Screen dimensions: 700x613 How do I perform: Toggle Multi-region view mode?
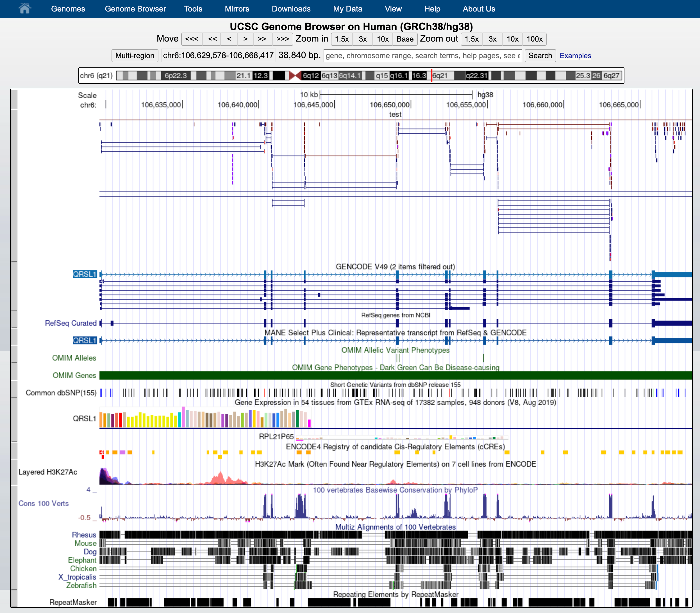click(x=135, y=56)
